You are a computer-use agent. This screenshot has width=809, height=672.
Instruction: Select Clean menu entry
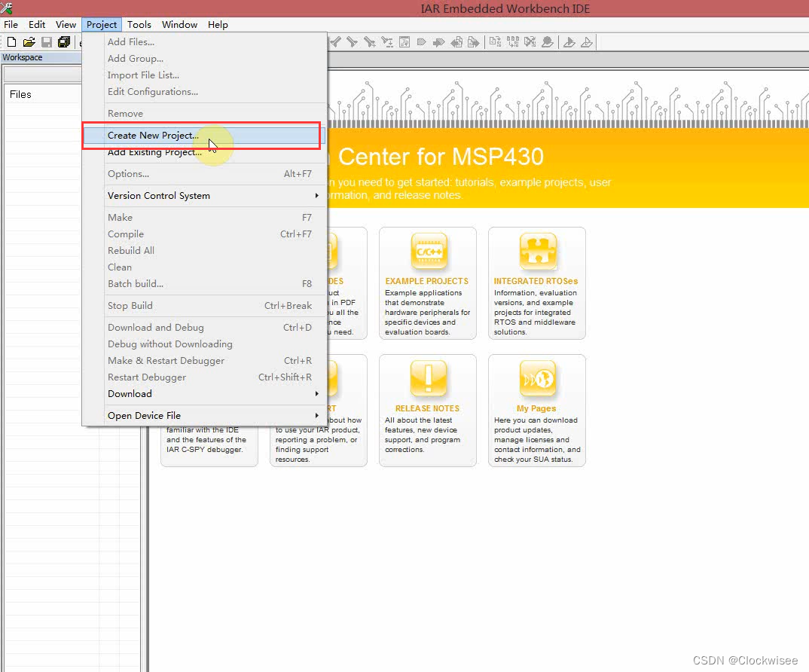(205, 267)
